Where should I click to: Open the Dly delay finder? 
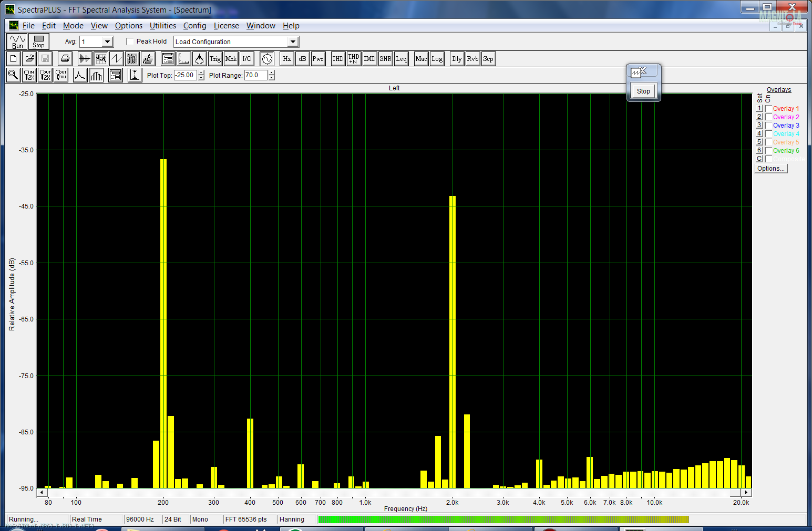point(457,59)
